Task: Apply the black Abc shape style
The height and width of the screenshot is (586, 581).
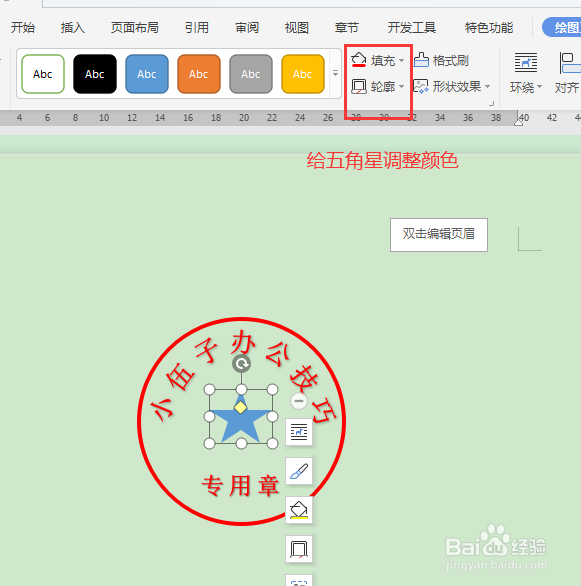Action: point(95,74)
